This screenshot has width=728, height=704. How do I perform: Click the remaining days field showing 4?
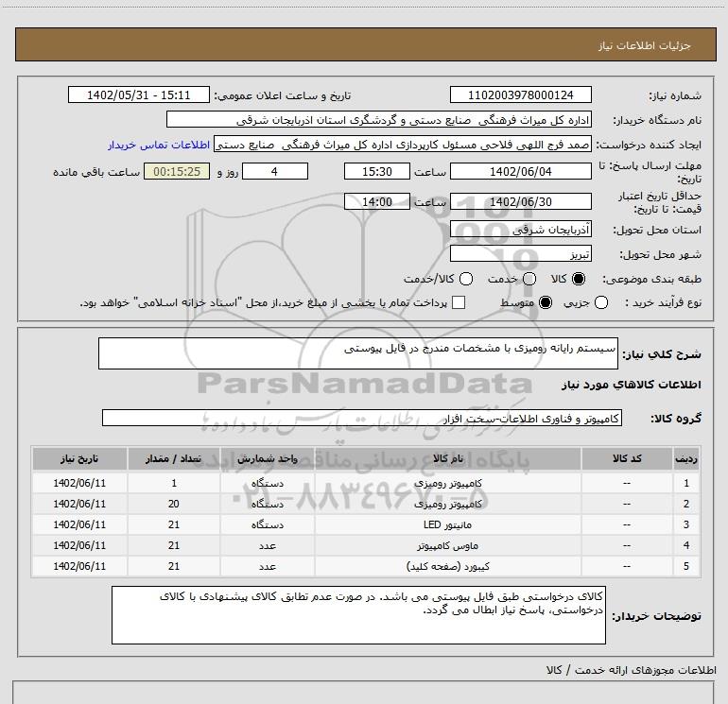(x=275, y=171)
